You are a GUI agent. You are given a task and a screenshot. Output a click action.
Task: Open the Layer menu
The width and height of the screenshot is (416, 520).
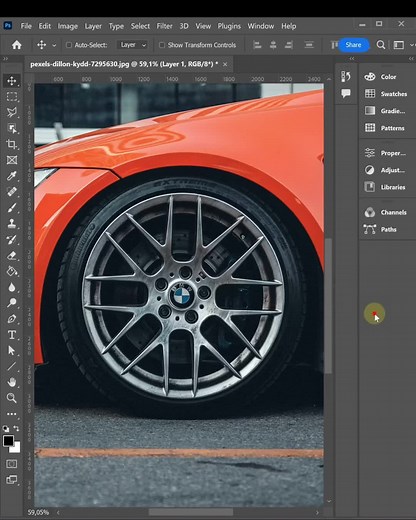[93, 26]
